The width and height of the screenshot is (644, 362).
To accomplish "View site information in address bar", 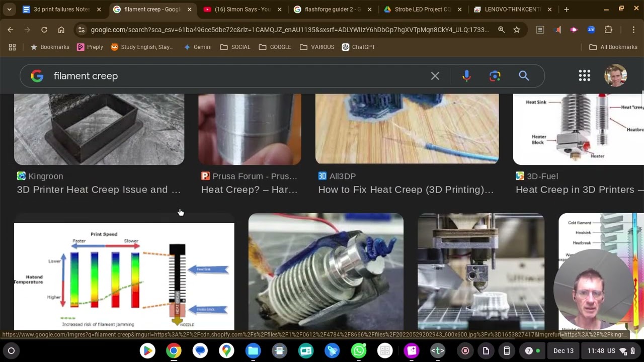I will point(80,30).
